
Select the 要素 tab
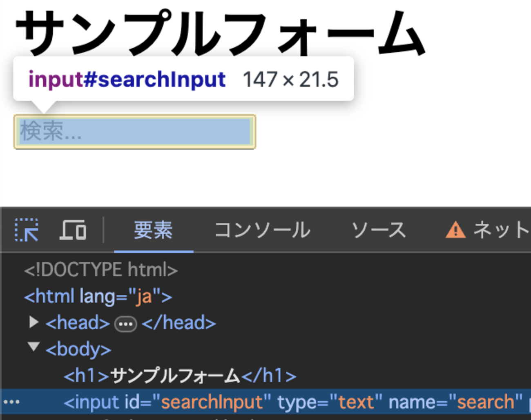coord(153,230)
